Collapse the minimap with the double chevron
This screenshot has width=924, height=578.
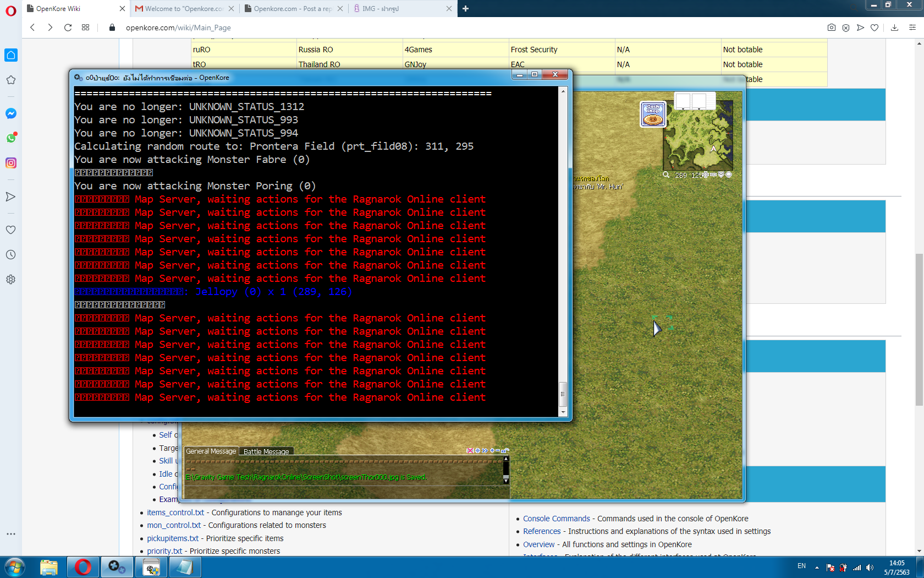(721, 175)
